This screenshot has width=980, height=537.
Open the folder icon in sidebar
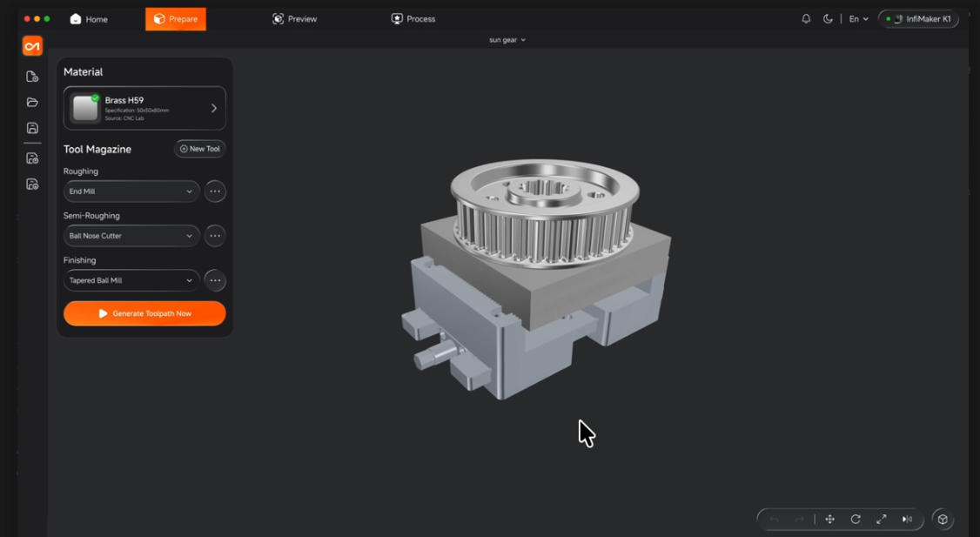(32, 102)
